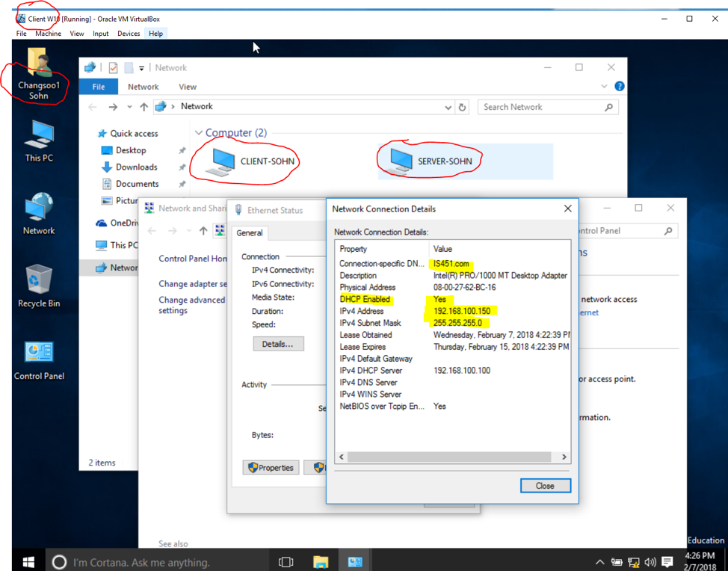Go up one level in Network explorer
The width and height of the screenshot is (728, 571).
[144, 107]
